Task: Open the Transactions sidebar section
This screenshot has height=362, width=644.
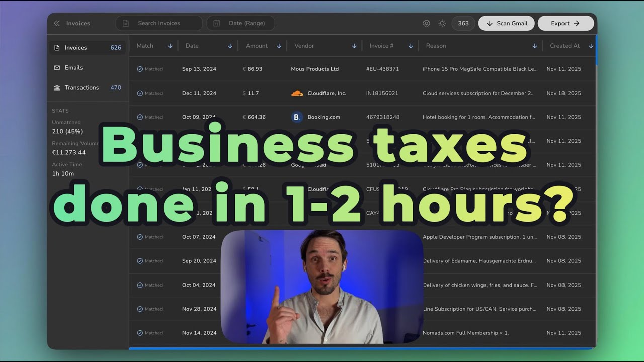Action: tap(88, 88)
